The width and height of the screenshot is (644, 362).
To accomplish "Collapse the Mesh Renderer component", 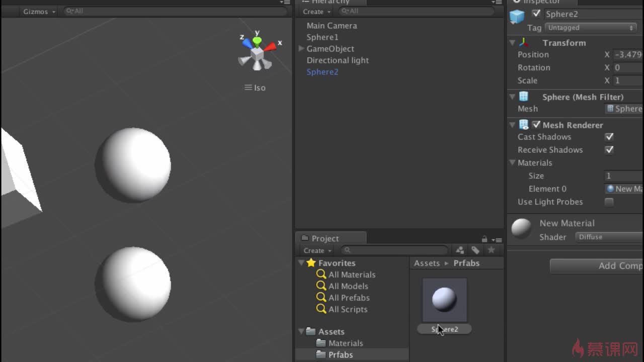I will click(512, 125).
